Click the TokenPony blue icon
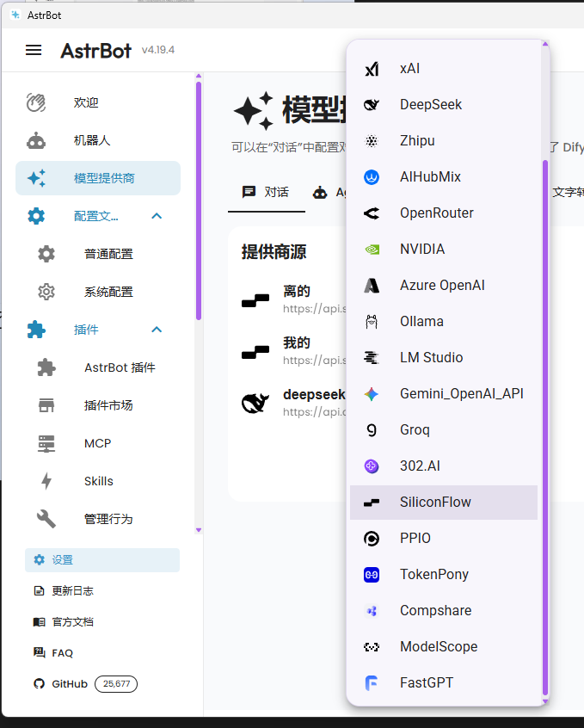Viewport: 584px width, 728px height. click(x=372, y=575)
